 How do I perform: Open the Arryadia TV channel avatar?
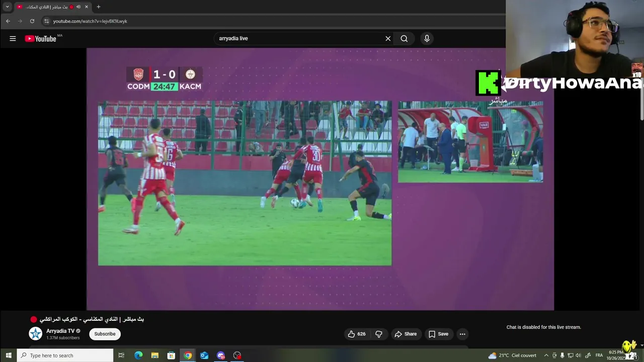tap(35, 334)
